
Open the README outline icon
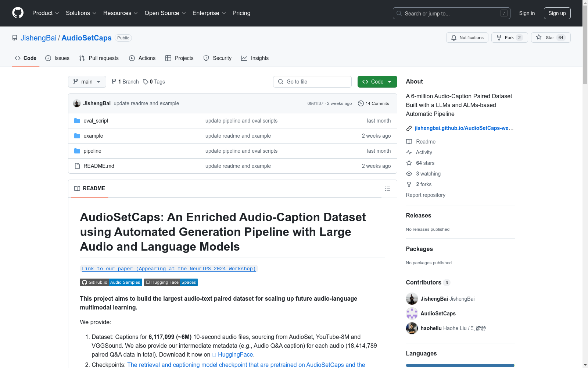[388, 189]
